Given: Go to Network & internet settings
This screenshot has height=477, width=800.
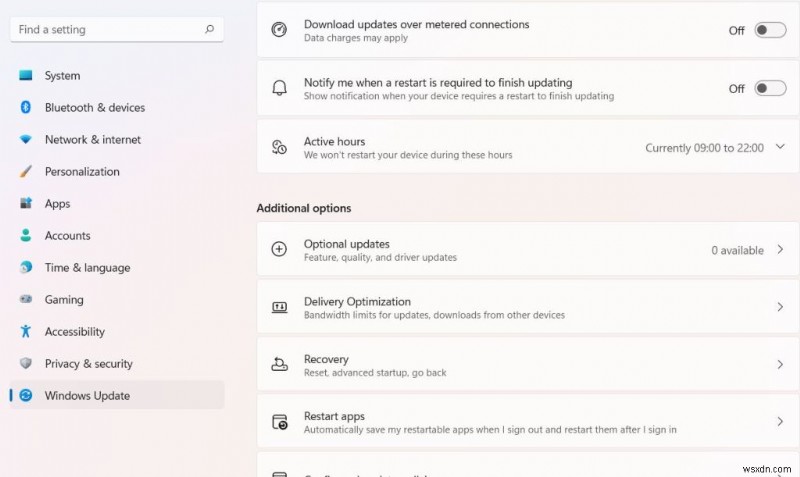Looking at the screenshot, I should tap(117, 139).
